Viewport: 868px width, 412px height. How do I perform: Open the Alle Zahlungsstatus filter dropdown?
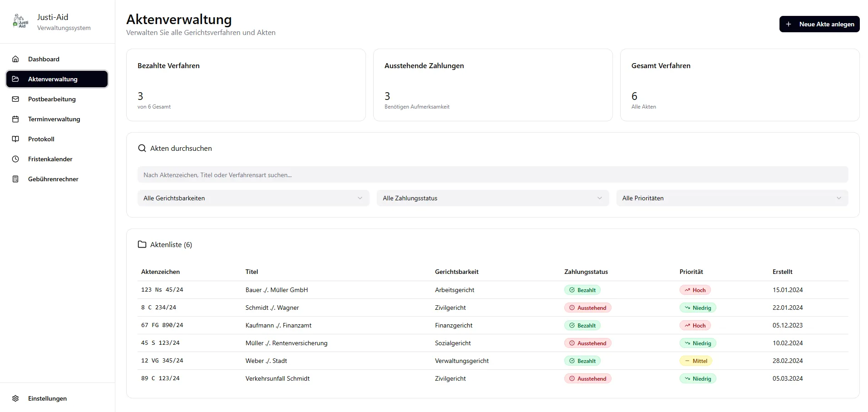click(x=492, y=198)
